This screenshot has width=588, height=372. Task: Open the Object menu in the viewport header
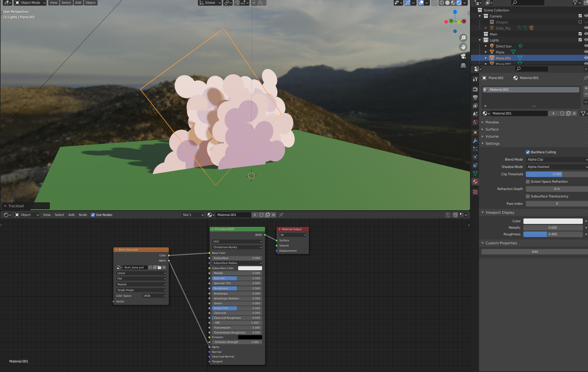[90, 3]
